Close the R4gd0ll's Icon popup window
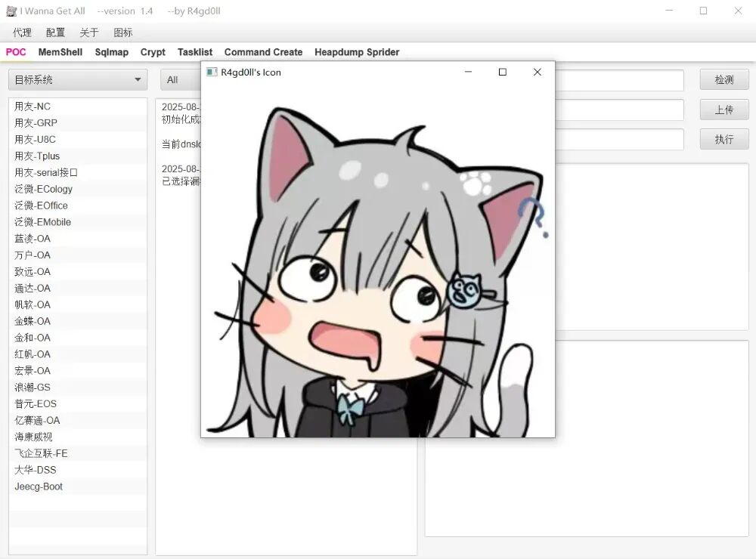This screenshot has height=559, width=756. pyautogui.click(x=537, y=73)
